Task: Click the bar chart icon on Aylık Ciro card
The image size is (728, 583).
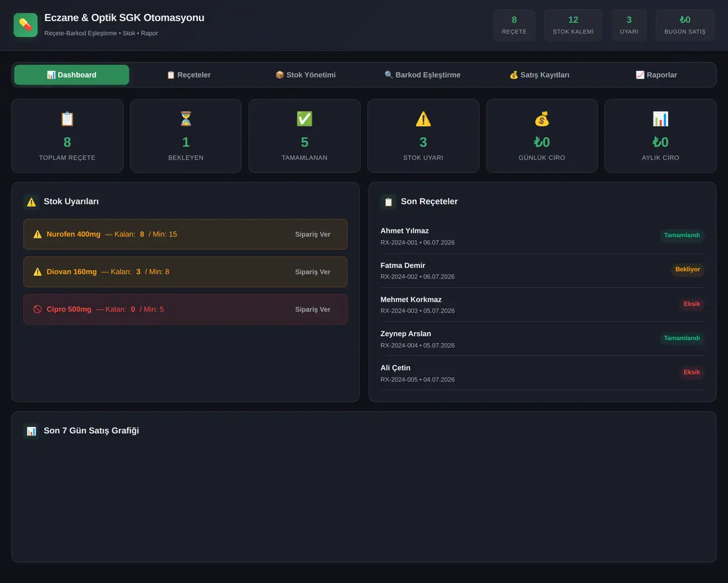Action: click(x=661, y=119)
